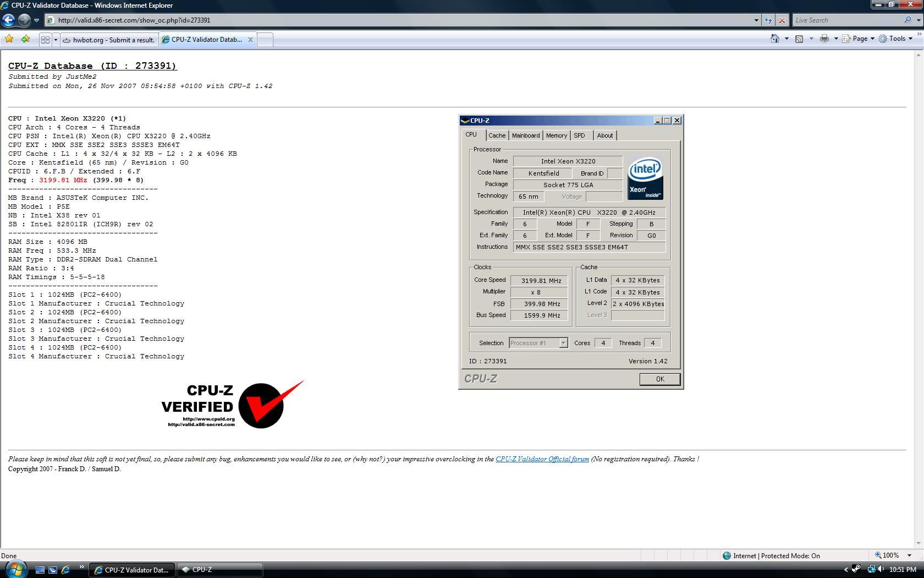The height and width of the screenshot is (578, 924).
Task: Click the 10:51 PM taskbar clock
Action: pyautogui.click(x=903, y=570)
